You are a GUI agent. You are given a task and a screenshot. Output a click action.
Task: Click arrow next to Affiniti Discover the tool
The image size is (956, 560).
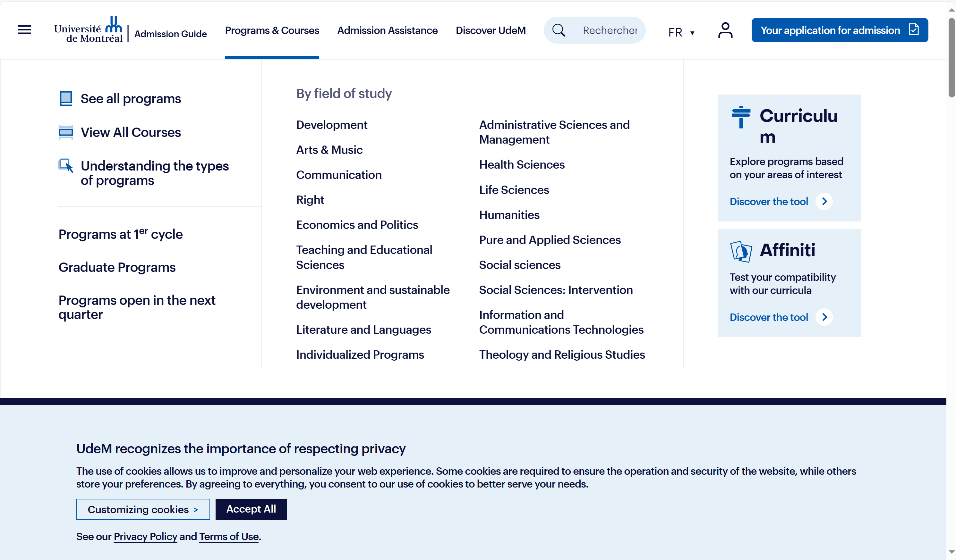pos(824,317)
